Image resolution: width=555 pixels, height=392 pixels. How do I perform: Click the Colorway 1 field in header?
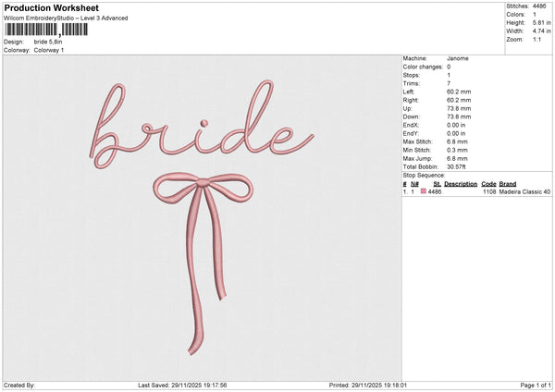coord(49,50)
